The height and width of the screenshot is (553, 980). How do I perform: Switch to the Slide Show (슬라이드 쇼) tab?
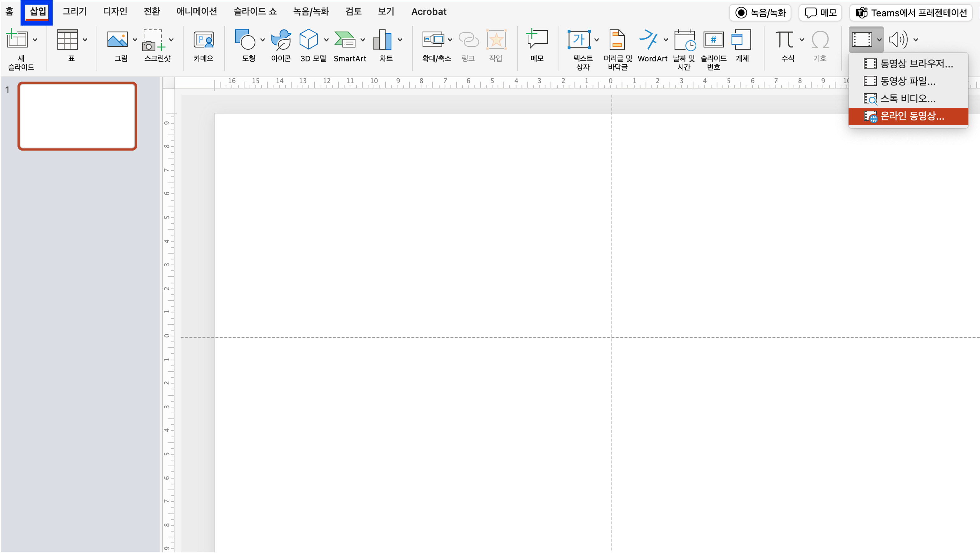coord(255,12)
